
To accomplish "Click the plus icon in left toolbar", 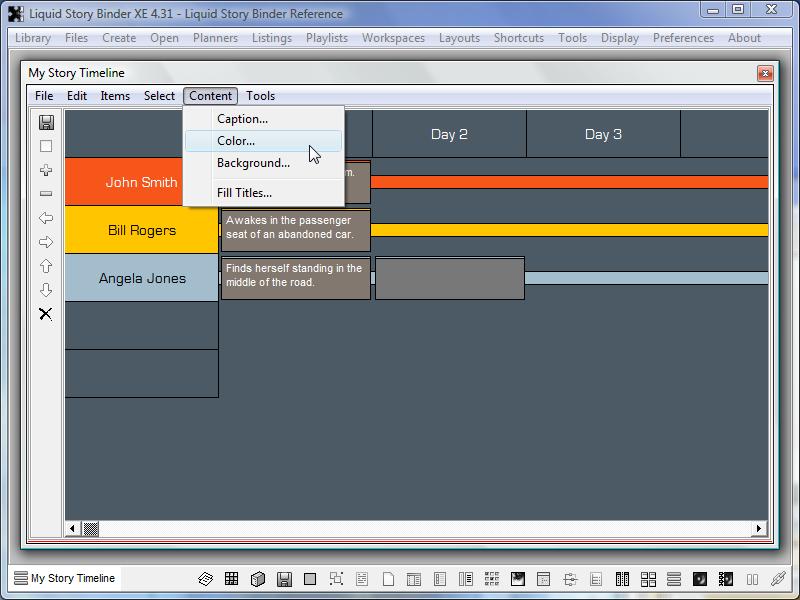I will pos(46,170).
